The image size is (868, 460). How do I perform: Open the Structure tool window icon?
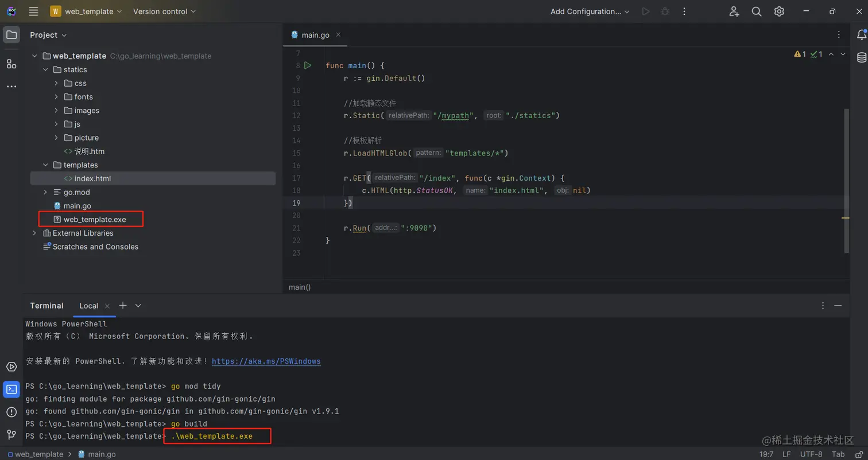(11, 64)
